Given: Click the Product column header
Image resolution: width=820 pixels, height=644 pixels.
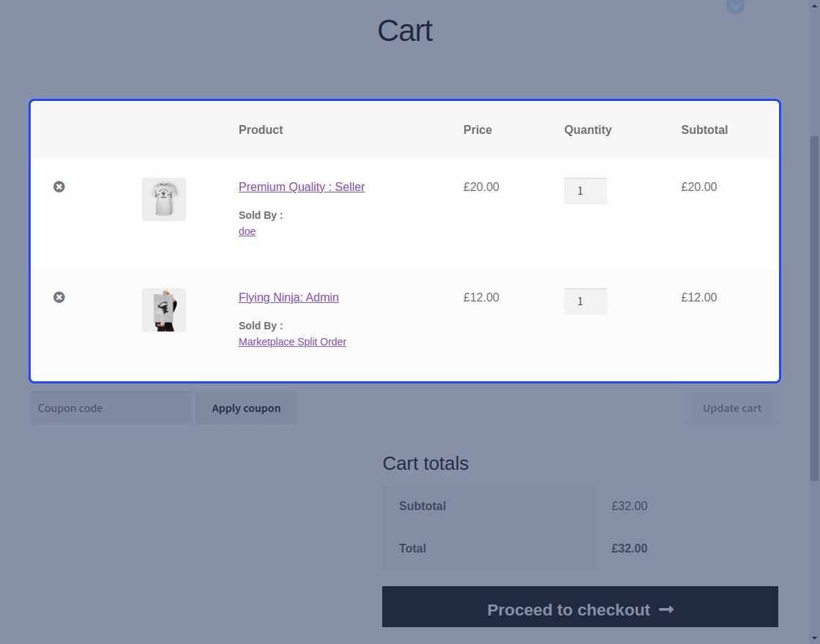Looking at the screenshot, I should click(x=261, y=130).
